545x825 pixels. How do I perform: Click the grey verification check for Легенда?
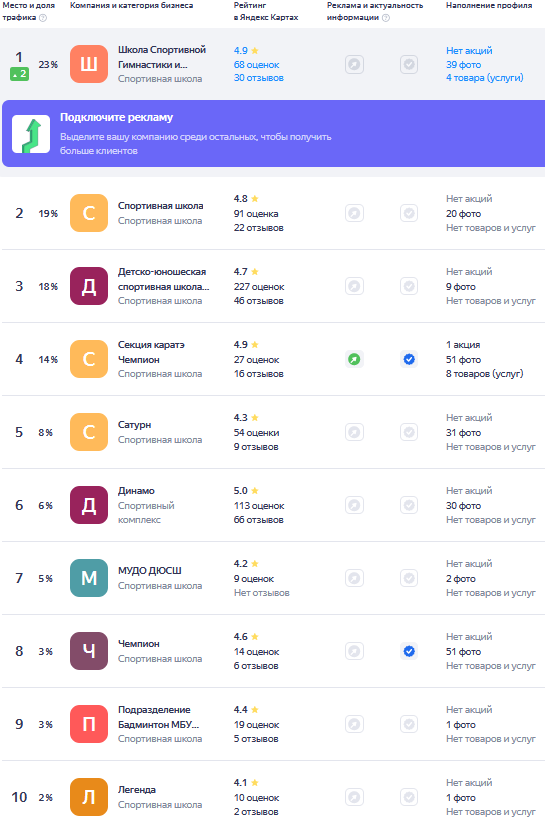click(x=409, y=797)
